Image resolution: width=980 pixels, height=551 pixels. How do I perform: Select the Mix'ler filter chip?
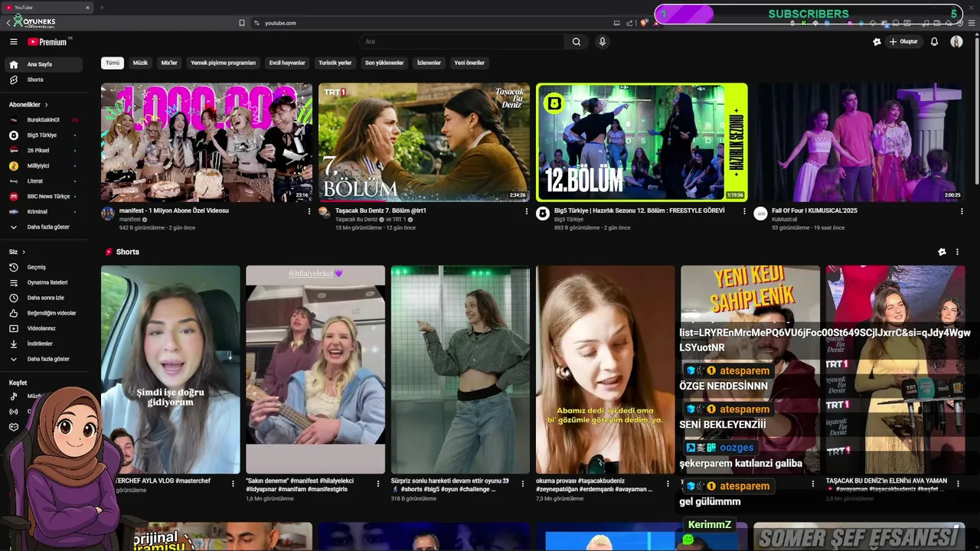169,63
